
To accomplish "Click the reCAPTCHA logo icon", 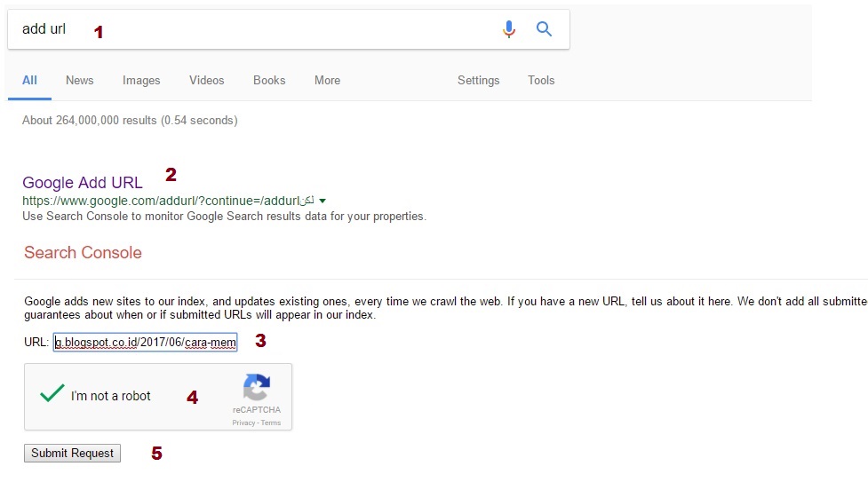I will pos(256,387).
